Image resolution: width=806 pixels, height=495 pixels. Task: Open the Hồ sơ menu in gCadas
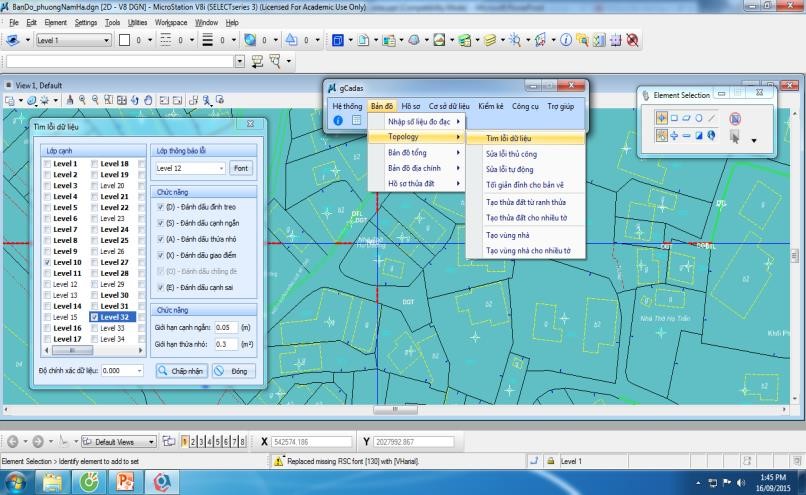click(411, 105)
